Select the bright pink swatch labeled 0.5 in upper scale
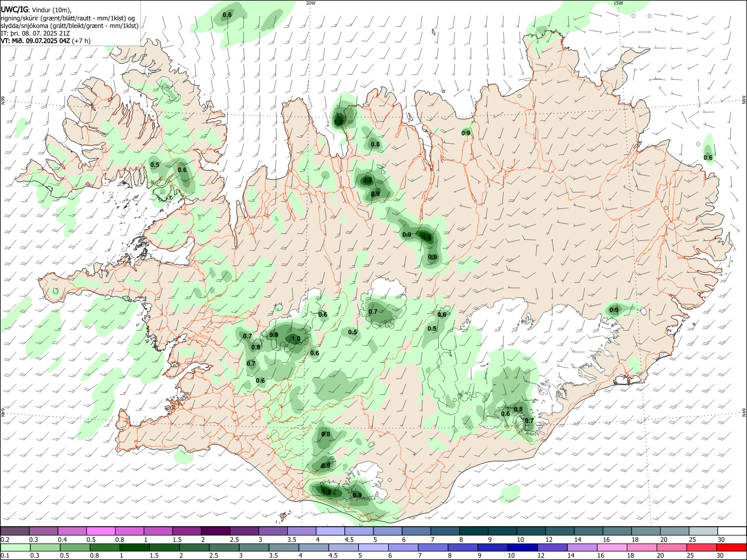 coord(101,531)
